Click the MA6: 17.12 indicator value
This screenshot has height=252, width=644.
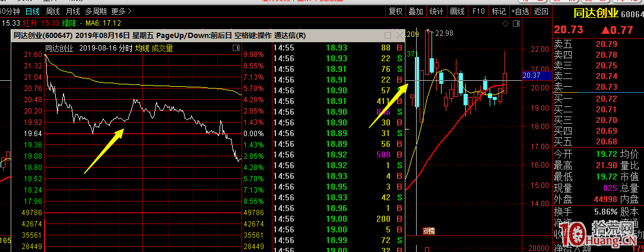[x=103, y=23]
